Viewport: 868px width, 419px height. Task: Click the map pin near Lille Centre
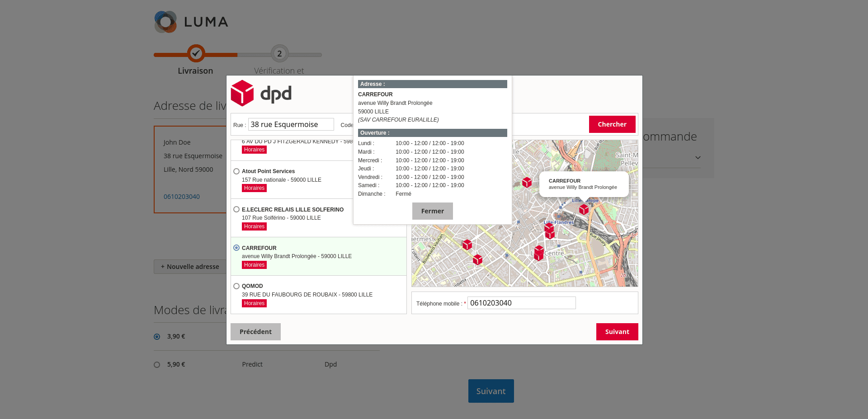coord(538,253)
